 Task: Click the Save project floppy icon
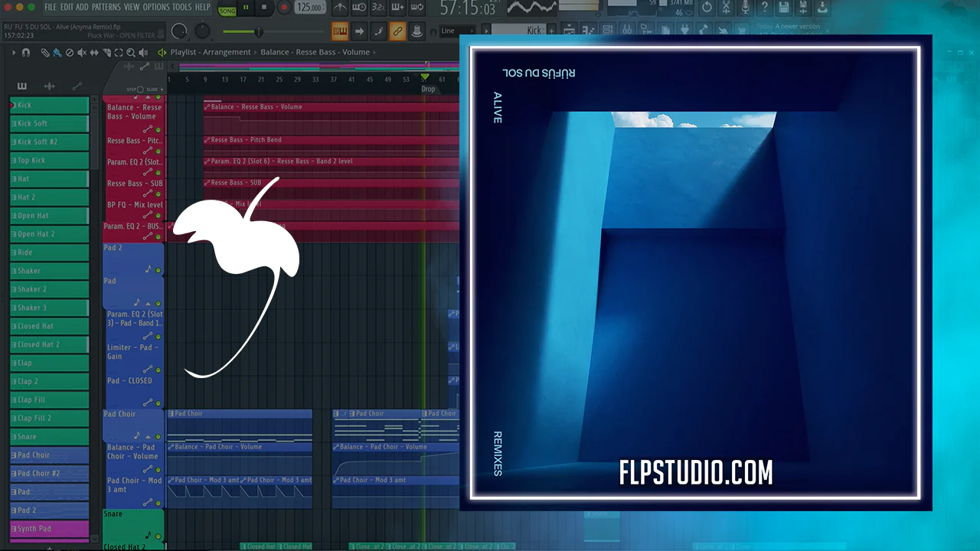pos(783,8)
